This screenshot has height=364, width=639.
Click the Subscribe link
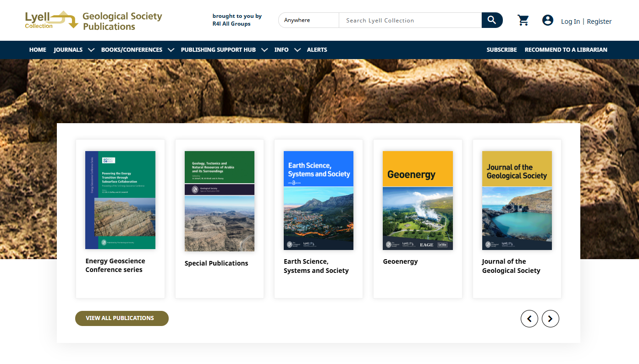click(x=501, y=50)
